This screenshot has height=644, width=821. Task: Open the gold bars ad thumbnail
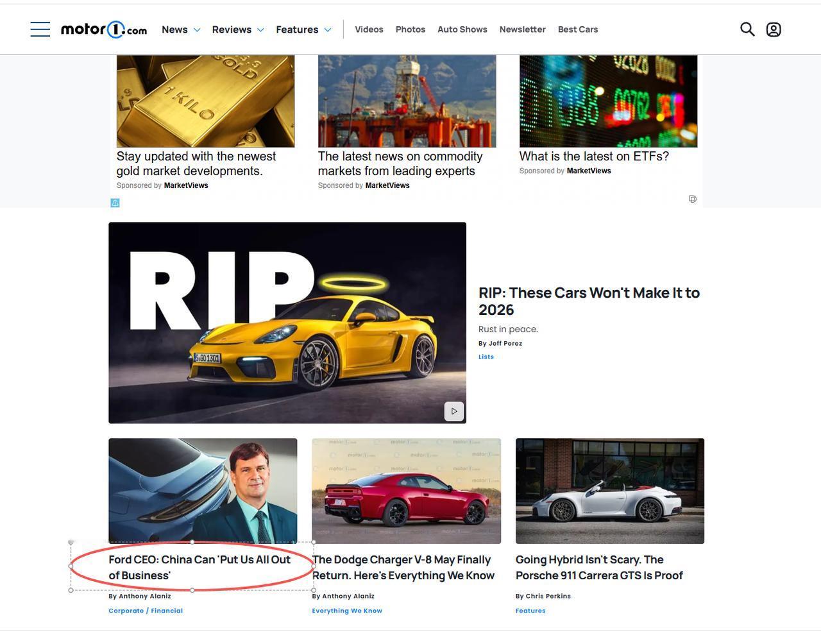[205, 101]
